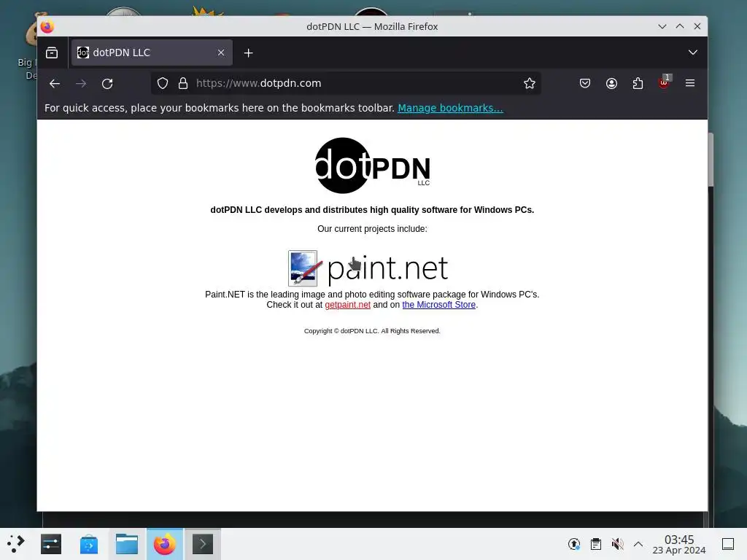Image resolution: width=747 pixels, height=560 pixels.
Task: Open clipboard tray icon
Action: [x=595, y=544]
